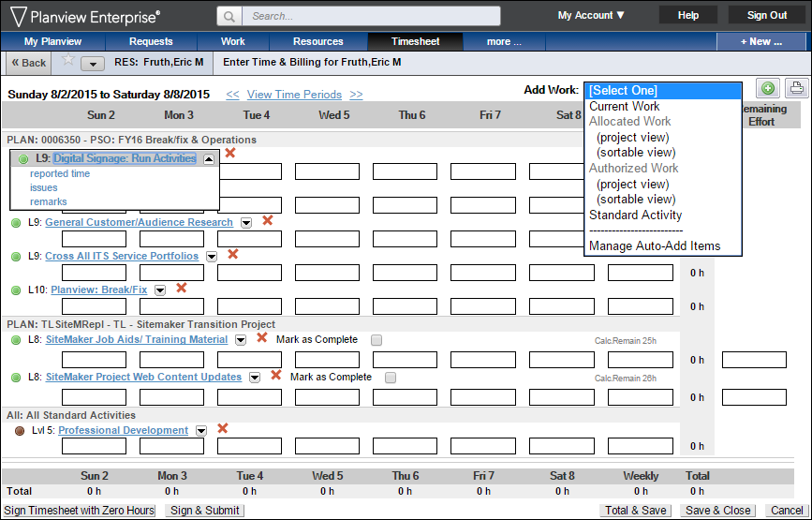
Task: Click the Search text field
Action: click(x=371, y=16)
